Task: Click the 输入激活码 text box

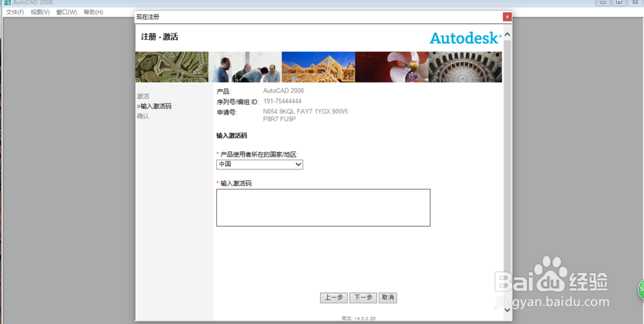Action: pos(323,207)
